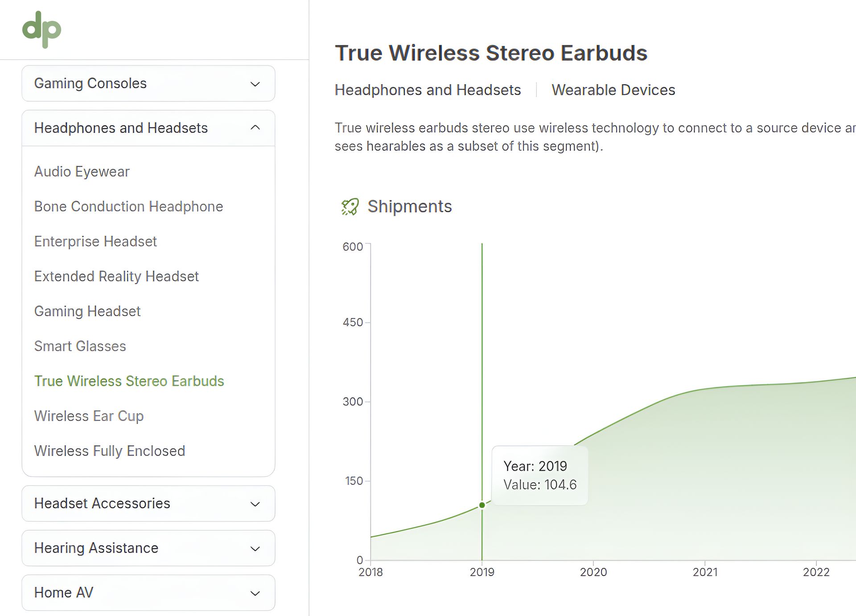This screenshot has height=616, width=856.
Task: Click the 2019 data point on chart
Action: [482, 505]
